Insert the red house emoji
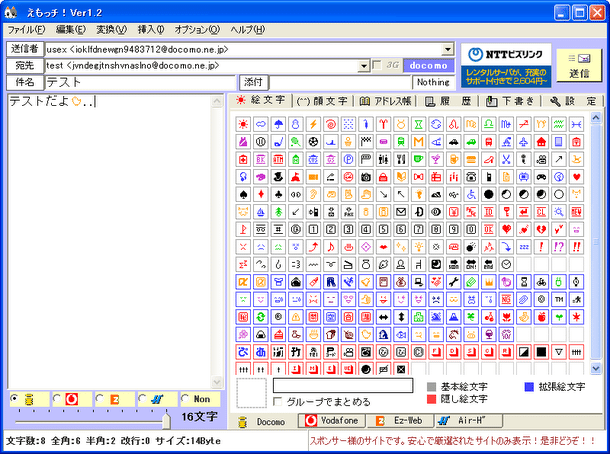This screenshot has width=610, height=454. [541, 142]
